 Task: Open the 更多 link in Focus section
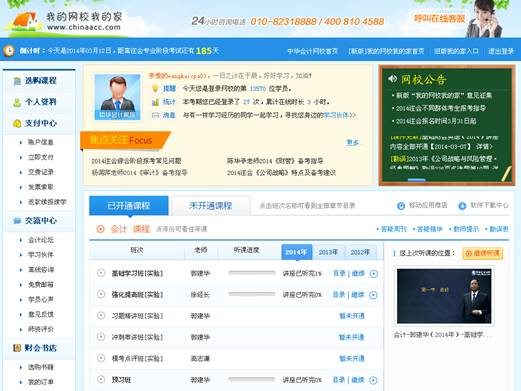353,143
